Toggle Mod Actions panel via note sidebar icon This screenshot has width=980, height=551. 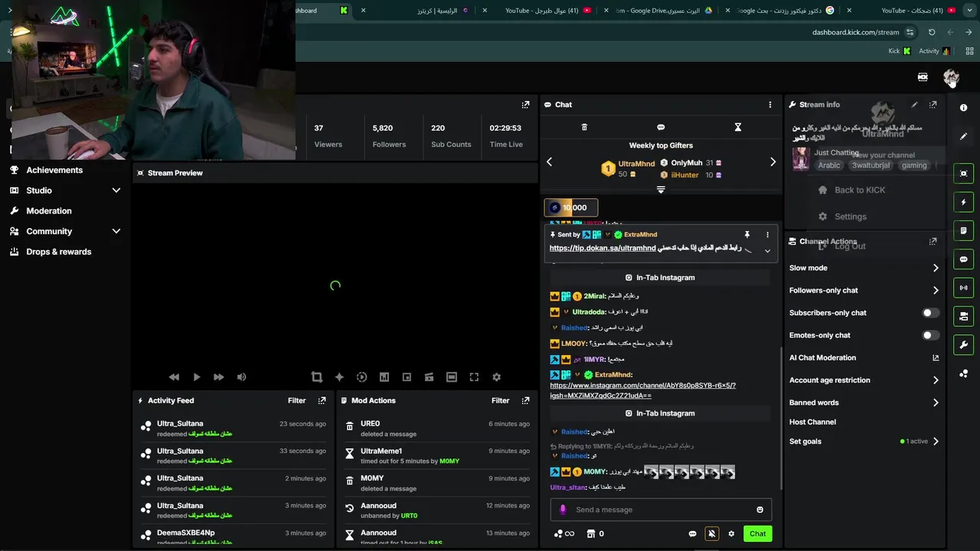[x=964, y=230]
